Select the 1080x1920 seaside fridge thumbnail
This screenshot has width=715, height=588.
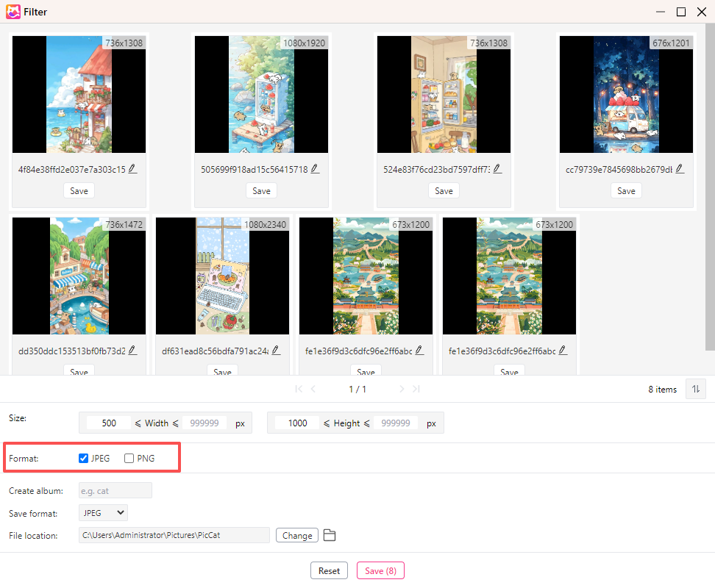coord(261,94)
